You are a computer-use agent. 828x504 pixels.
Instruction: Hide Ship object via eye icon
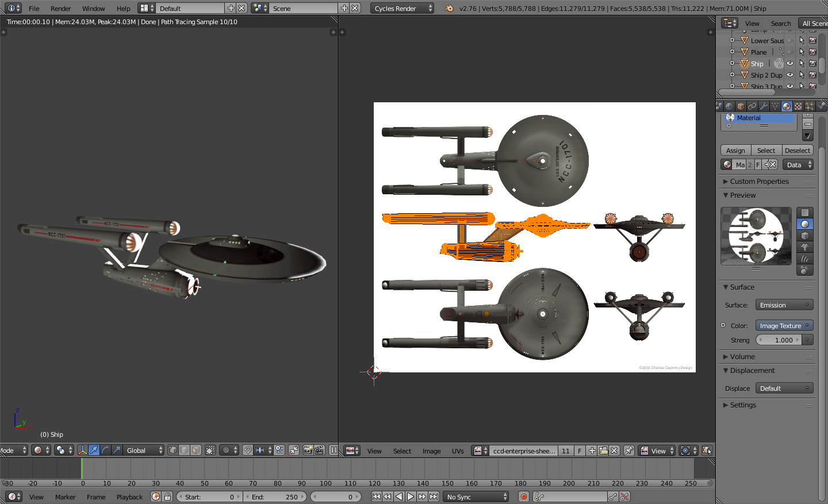[790, 64]
